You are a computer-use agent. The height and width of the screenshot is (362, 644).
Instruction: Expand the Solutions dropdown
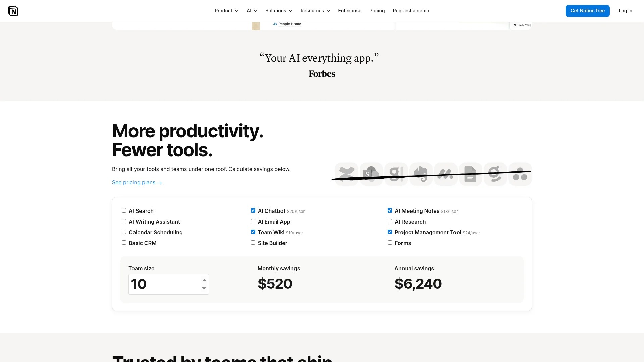278,11
